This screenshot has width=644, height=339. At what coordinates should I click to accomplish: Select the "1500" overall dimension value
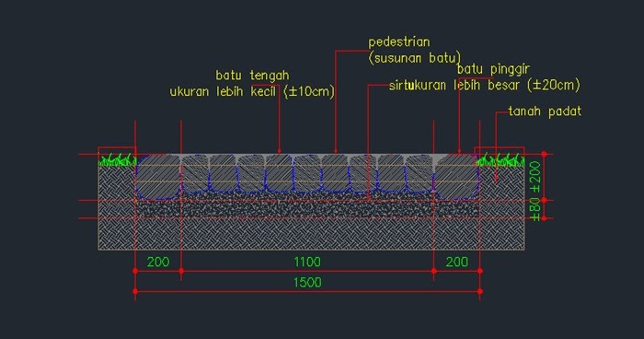307,282
